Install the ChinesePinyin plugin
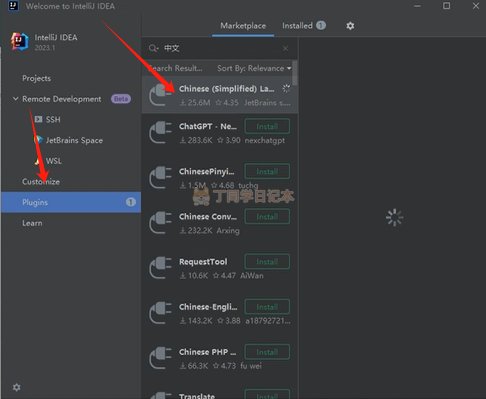Viewport: 486px width, 399px height. click(x=267, y=172)
